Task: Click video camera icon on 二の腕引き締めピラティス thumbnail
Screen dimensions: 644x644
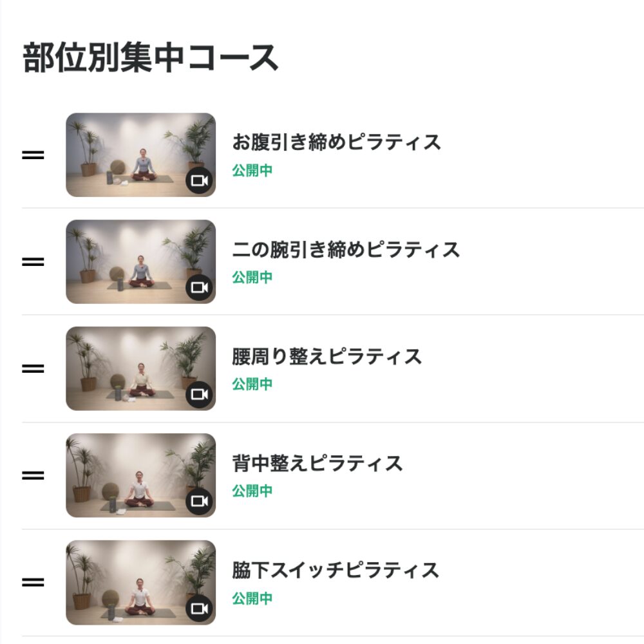Action: pyautogui.click(x=200, y=288)
